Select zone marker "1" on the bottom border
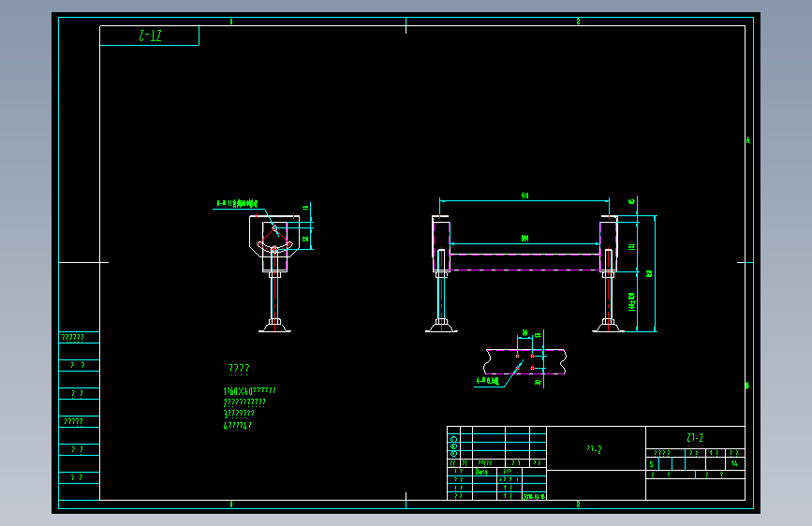 [231, 504]
